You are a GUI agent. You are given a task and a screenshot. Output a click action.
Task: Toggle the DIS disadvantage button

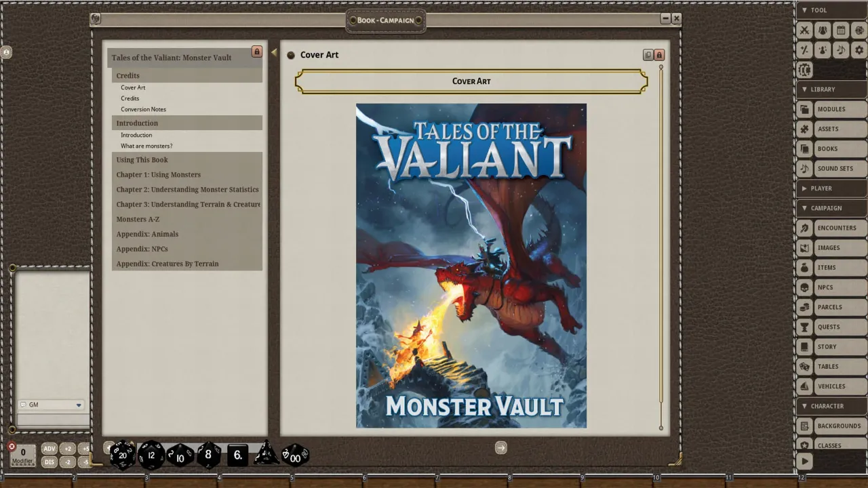coord(49,462)
